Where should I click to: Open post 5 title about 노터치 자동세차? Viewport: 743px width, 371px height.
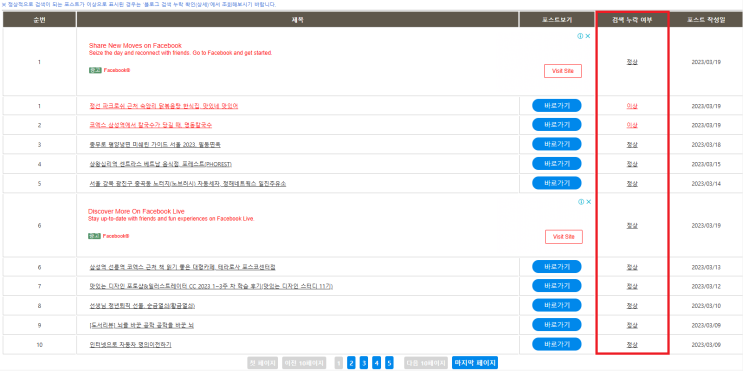[x=187, y=183]
